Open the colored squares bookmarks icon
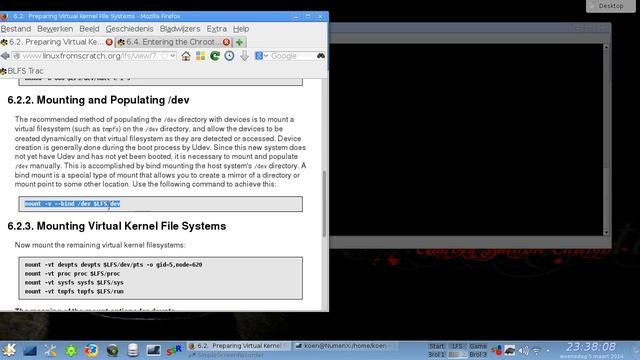The height and width of the screenshot is (360, 640). click(x=200, y=56)
